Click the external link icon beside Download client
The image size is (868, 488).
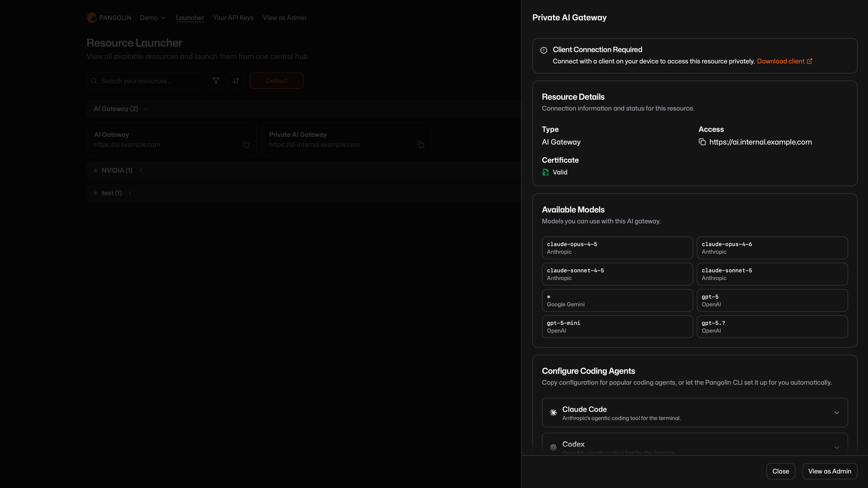coord(809,61)
